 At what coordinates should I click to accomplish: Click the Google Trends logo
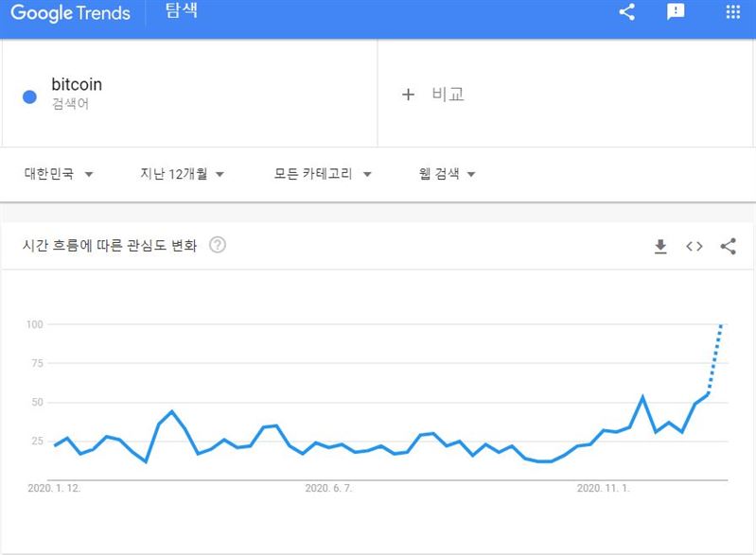[x=70, y=13]
